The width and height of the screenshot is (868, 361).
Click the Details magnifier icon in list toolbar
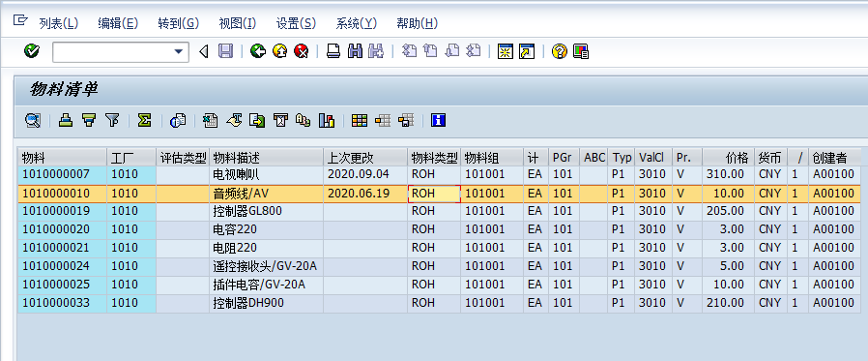33,120
